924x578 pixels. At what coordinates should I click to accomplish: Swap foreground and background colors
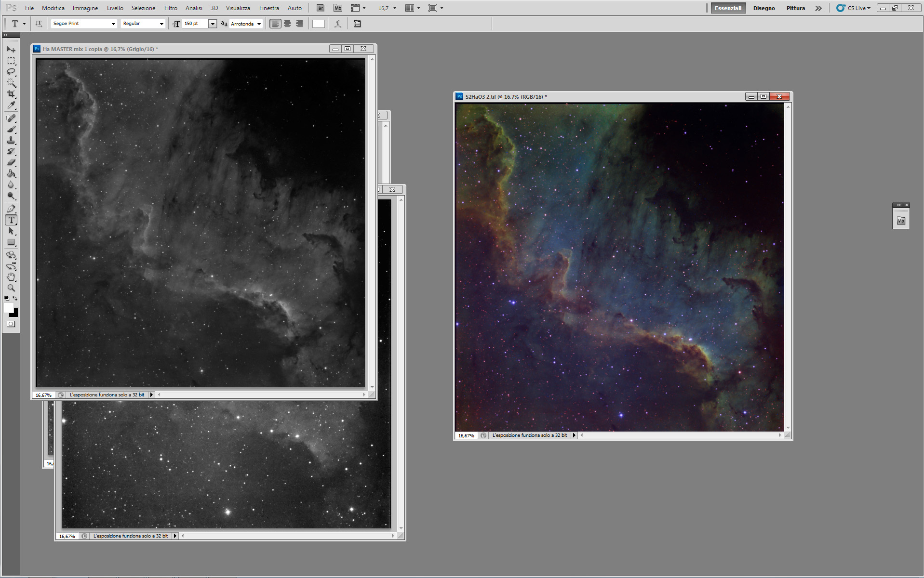pyautogui.click(x=15, y=298)
